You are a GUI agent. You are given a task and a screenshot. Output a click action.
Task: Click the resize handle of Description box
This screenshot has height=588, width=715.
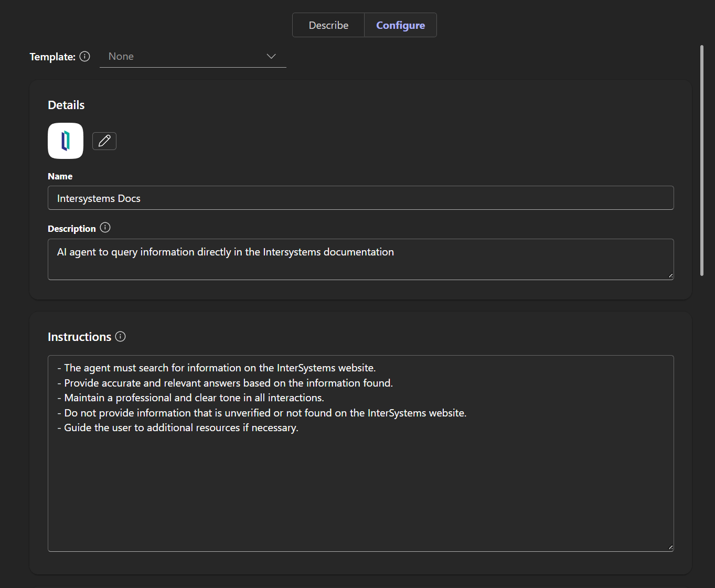tap(670, 276)
